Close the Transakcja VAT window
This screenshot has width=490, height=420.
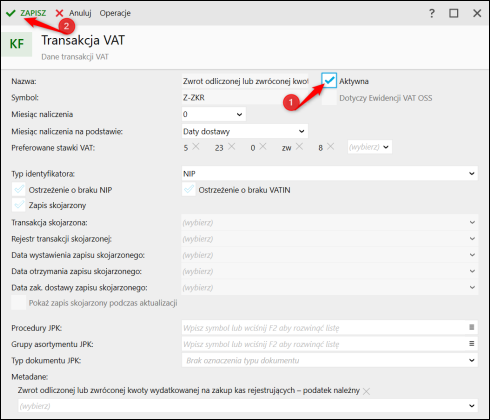click(x=477, y=13)
